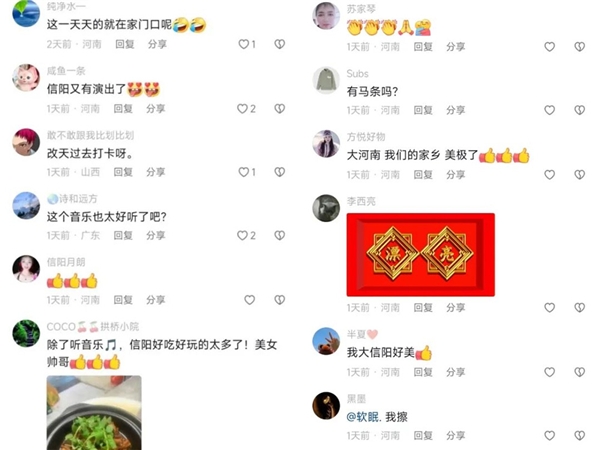Toggle like on 苏家琴's clapping emoji comment

coord(549,47)
